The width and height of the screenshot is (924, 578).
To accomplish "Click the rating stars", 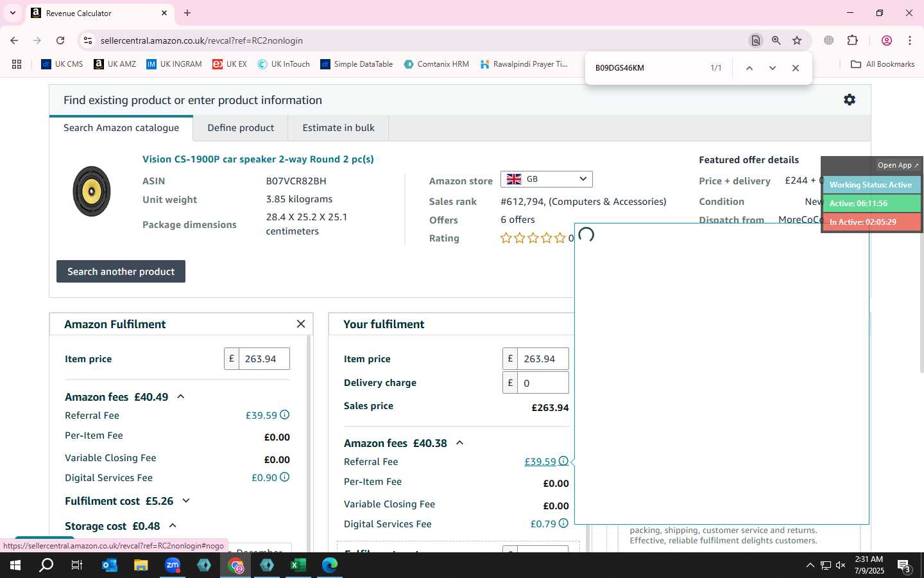I will coord(533,238).
